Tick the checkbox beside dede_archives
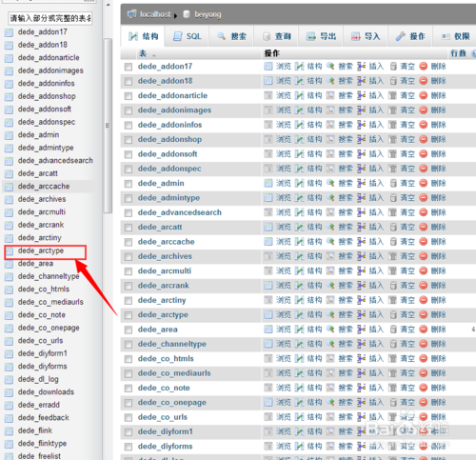 129,256
